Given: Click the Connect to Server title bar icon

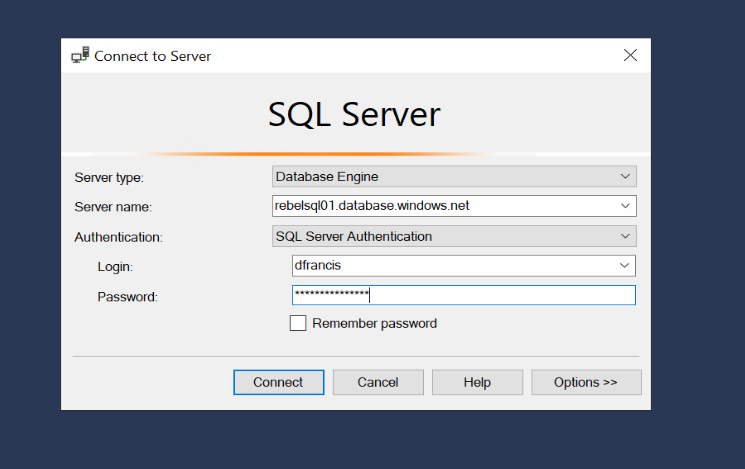Looking at the screenshot, I should point(80,55).
